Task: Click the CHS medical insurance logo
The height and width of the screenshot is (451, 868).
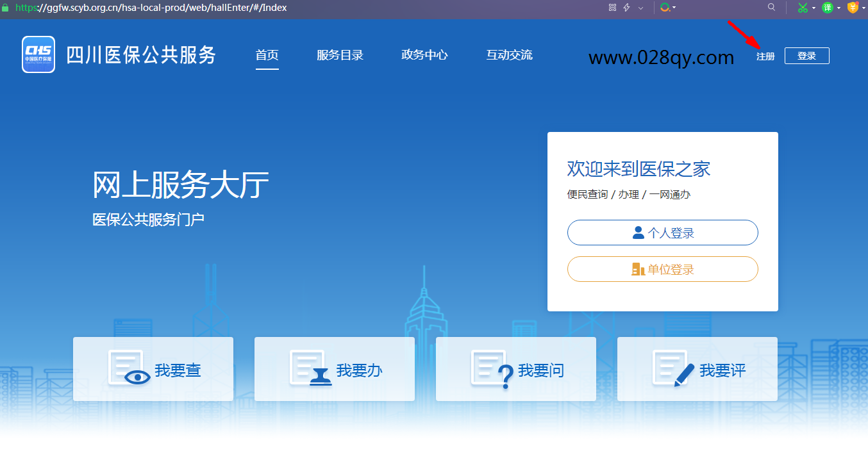Action: coord(38,54)
